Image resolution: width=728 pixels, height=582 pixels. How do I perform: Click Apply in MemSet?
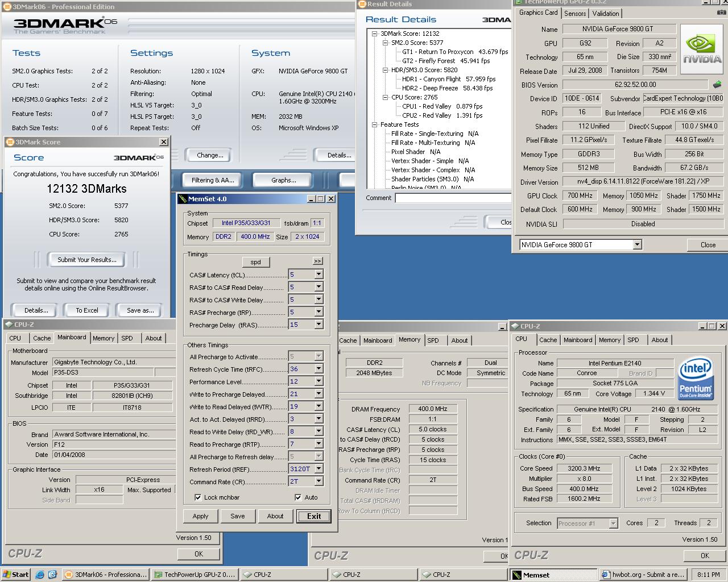tap(200, 516)
